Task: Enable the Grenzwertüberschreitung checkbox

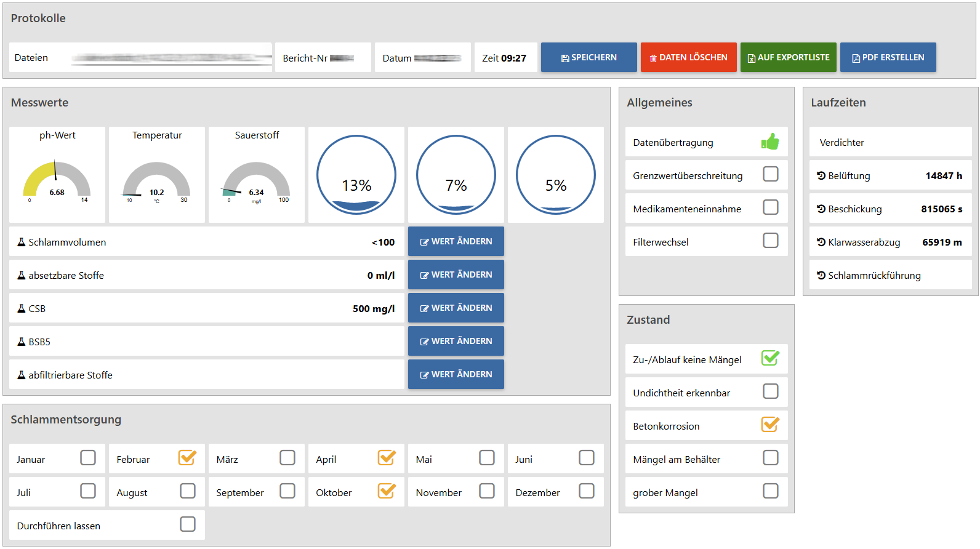Action: pos(770,174)
